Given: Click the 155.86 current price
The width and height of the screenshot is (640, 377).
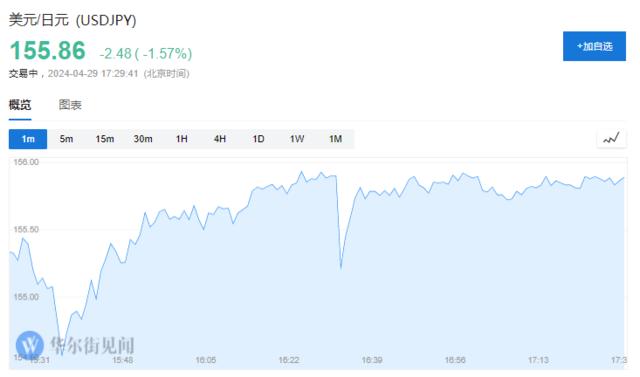Looking at the screenshot, I should [x=47, y=51].
